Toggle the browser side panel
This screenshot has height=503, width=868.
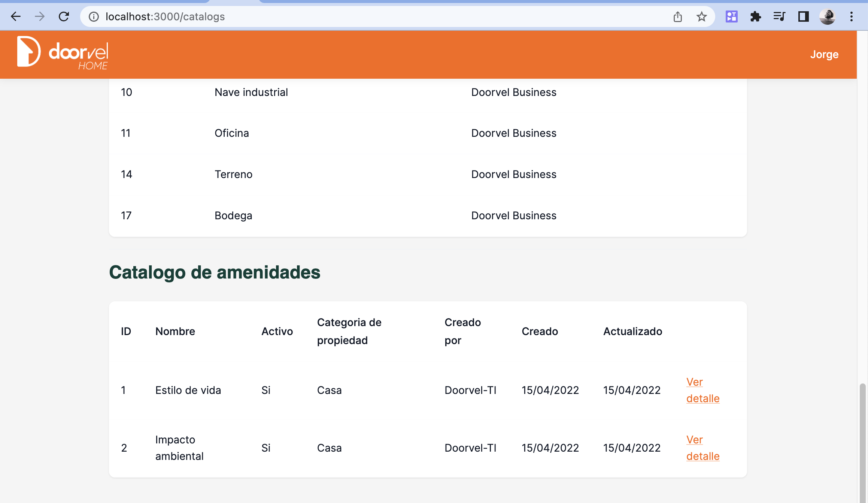[803, 16]
